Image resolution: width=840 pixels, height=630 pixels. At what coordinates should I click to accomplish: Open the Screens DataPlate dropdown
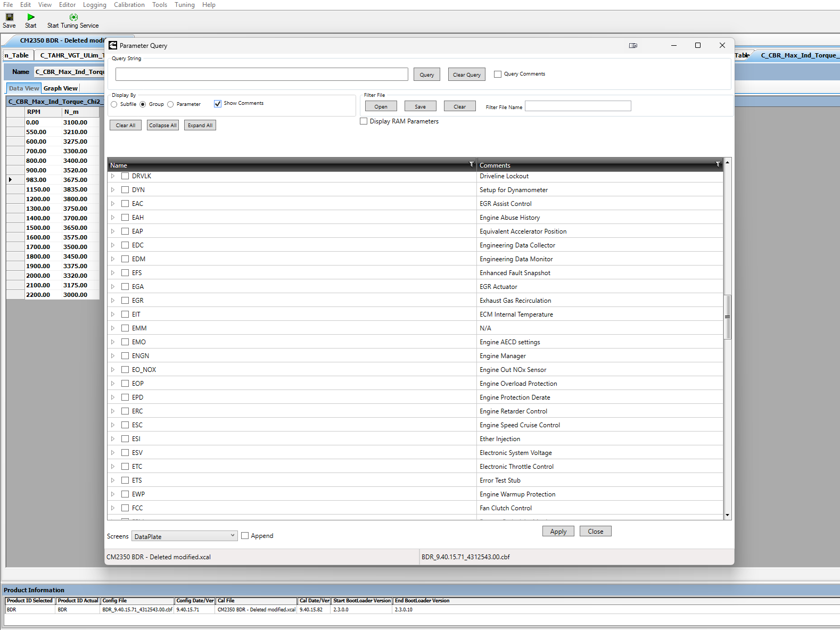click(184, 536)
